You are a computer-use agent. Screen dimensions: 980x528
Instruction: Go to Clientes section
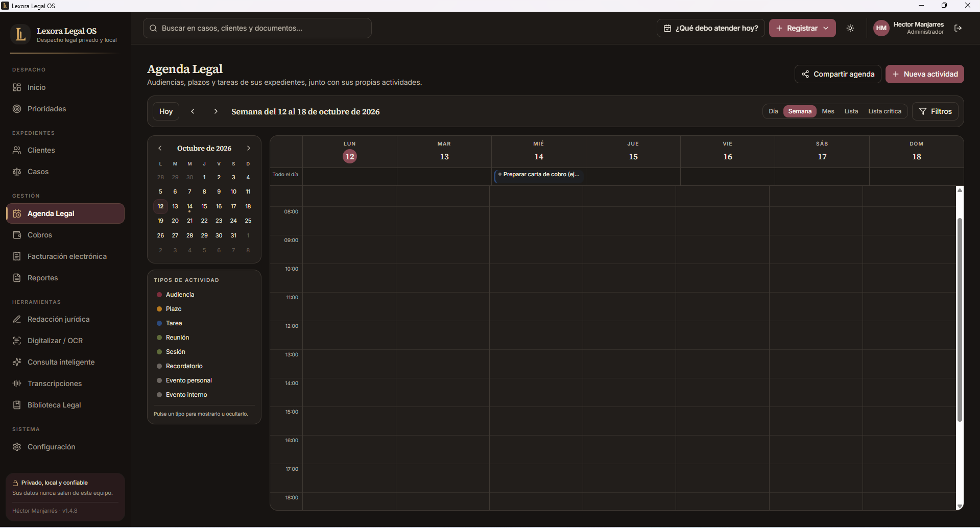[x=65, y=150]
